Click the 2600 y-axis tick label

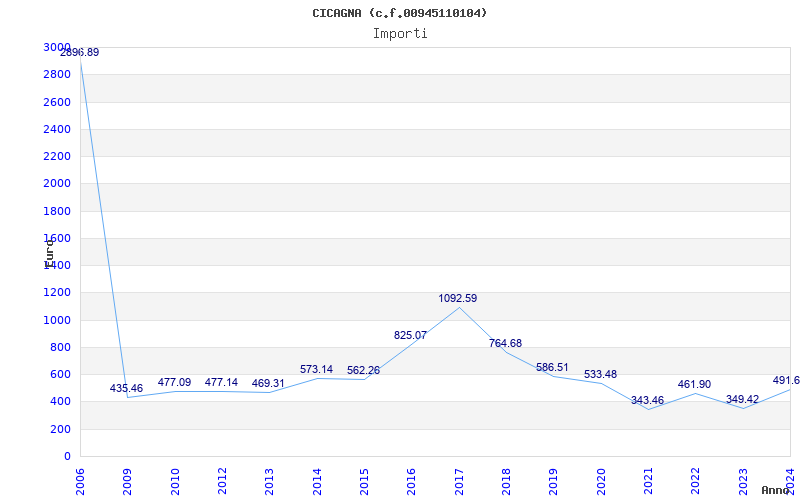pos(57,102)
